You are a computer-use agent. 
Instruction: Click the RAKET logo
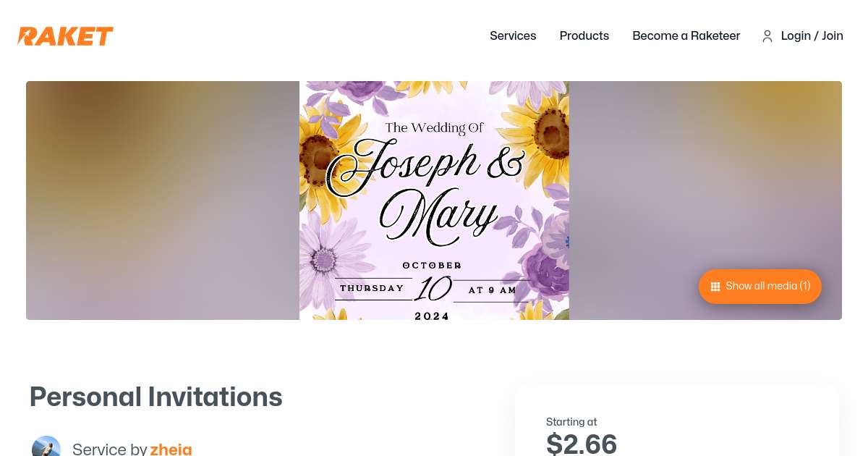(x=66, y=36)
